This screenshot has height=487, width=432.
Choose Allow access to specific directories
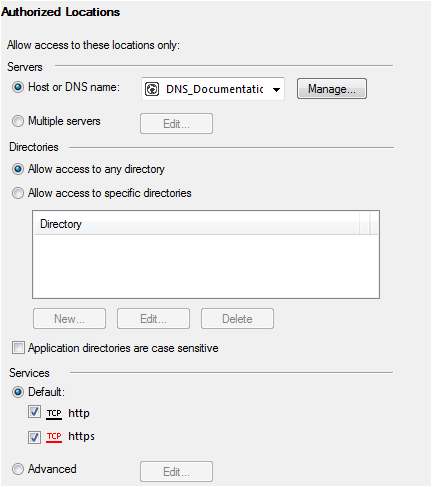click(18, 193)
